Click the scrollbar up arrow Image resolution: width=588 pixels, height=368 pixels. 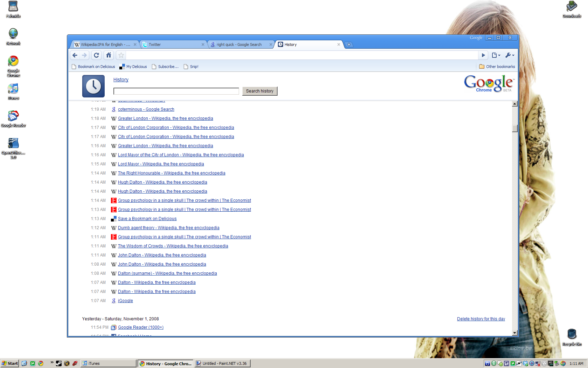pyautogui.click(x=514, y=104)
